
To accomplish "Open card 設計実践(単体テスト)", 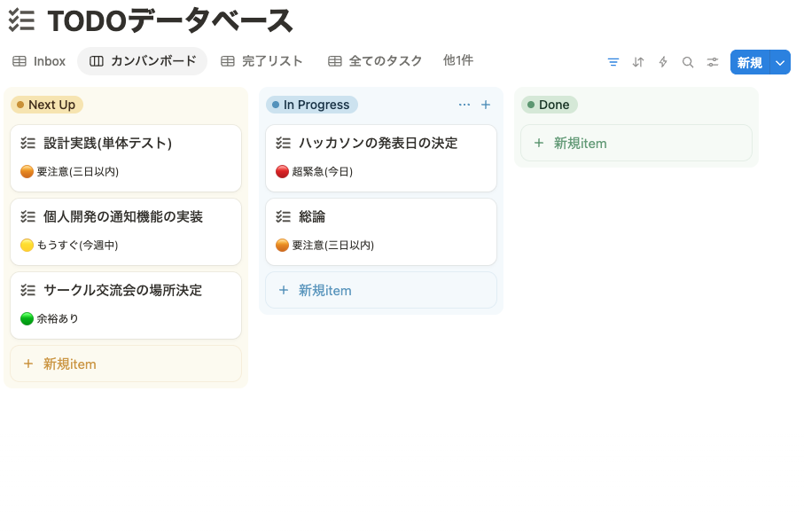I will [x=126, y=158].
